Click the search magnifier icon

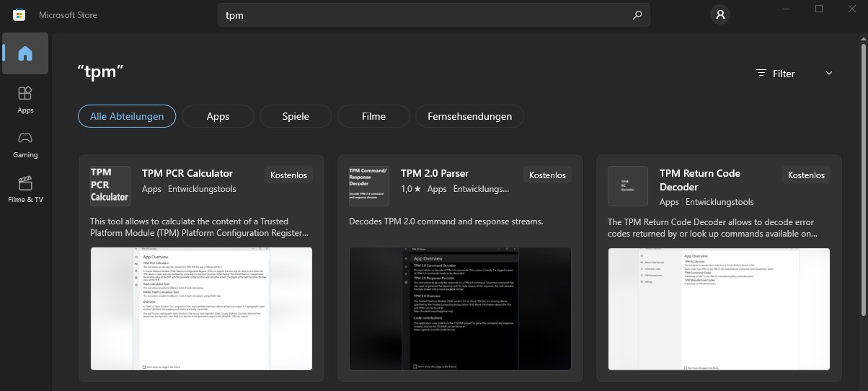(637, 15)
